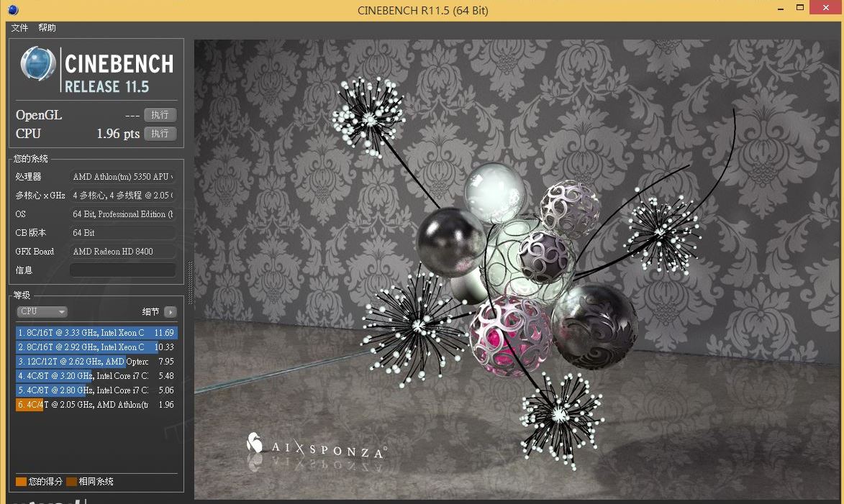This screenshot has height=504, width=844.
Task: Click the OS value 64 Bit Professional Edition
Action: point(123,214)
